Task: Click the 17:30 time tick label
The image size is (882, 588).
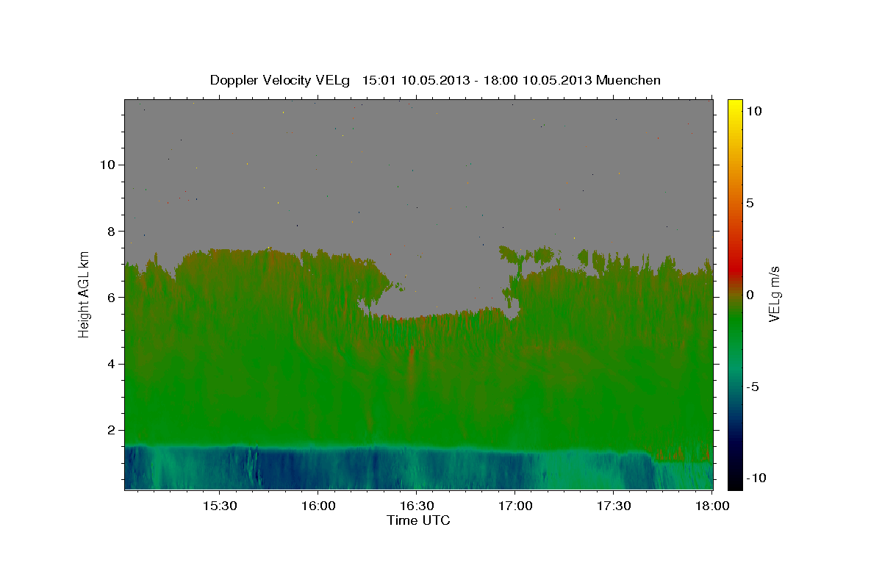Action: [614, 506]
